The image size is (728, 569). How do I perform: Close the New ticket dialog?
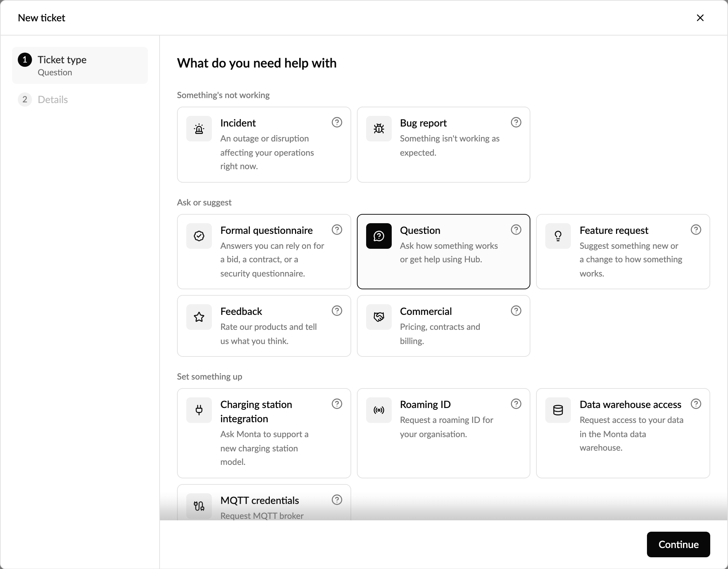700,18
